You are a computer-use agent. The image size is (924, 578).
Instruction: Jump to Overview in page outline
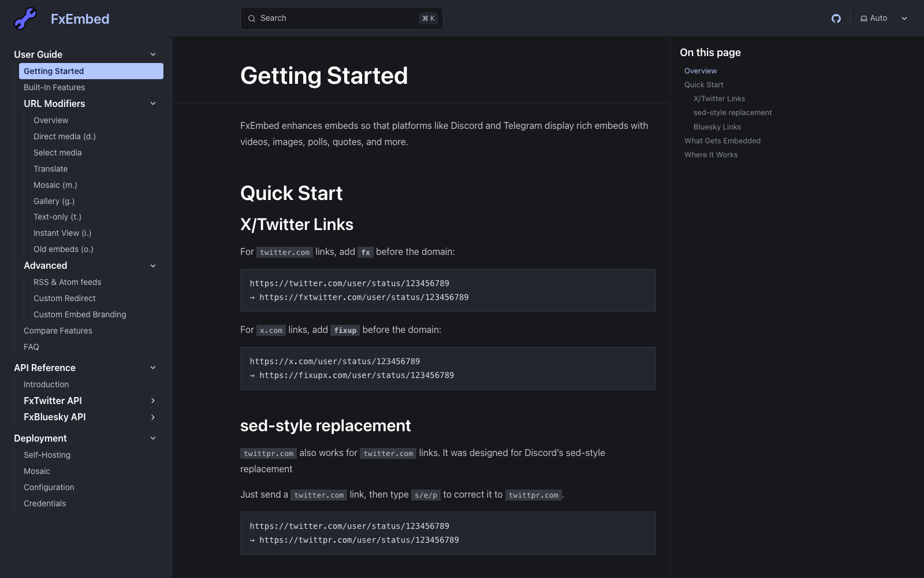coord(701,71)
